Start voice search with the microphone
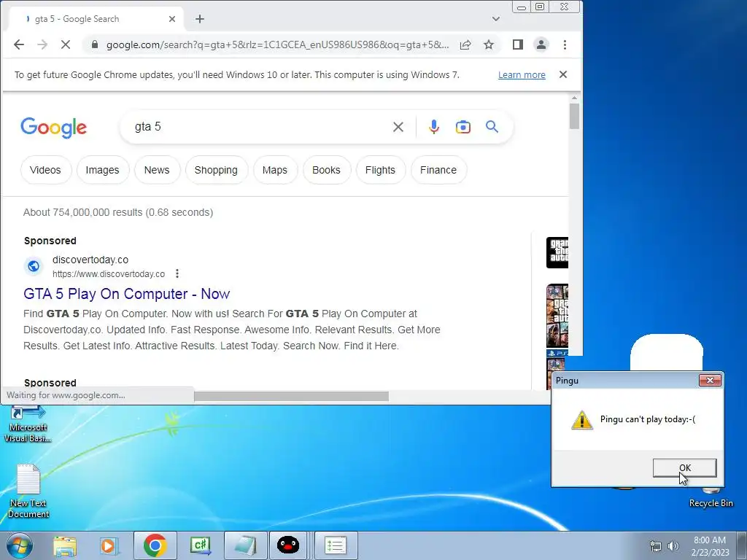This screenshot has height=560, width=747. click(x=433, y=127)
